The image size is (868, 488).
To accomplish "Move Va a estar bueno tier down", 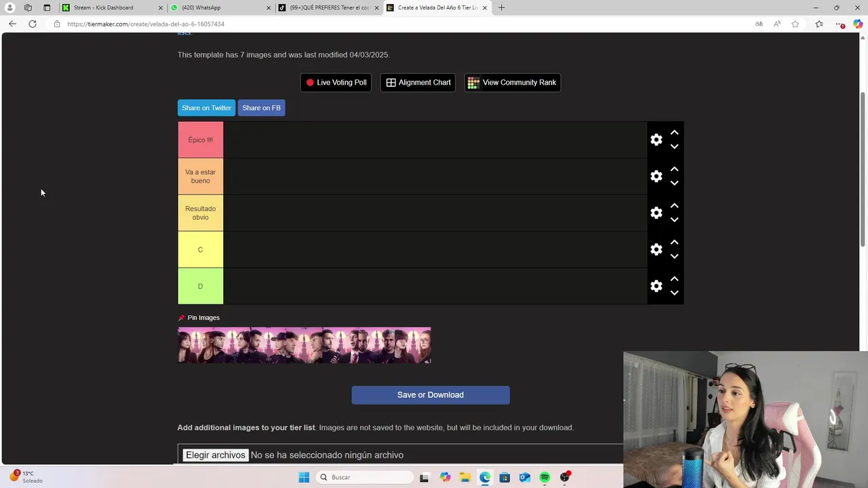I will [674, 183].
